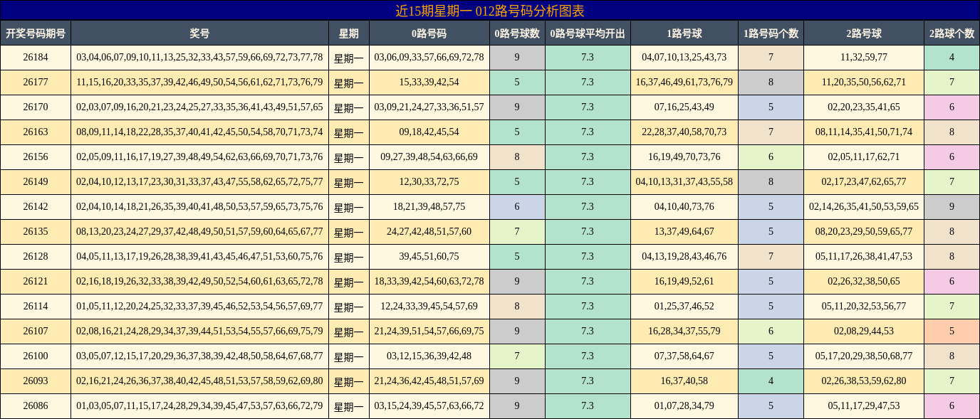Image resolution: width=980 pixels, height=419 pixels.
Task: Select issue number 26184
Action: pyautogui.click(x=36, y=58)
